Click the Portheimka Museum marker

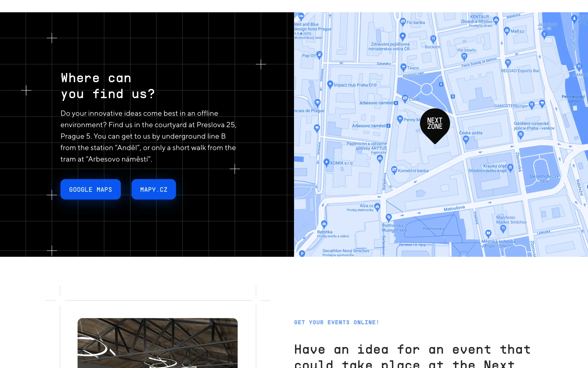tap(389, 218)
